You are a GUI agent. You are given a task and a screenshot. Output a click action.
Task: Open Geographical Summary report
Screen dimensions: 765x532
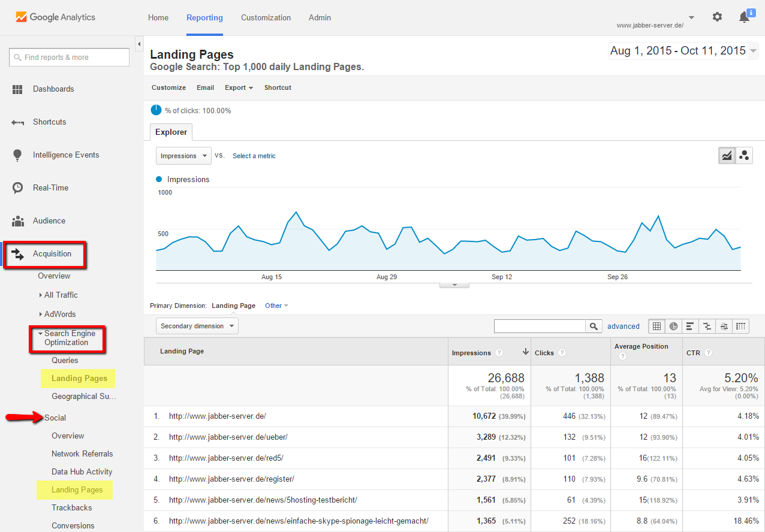83,396
